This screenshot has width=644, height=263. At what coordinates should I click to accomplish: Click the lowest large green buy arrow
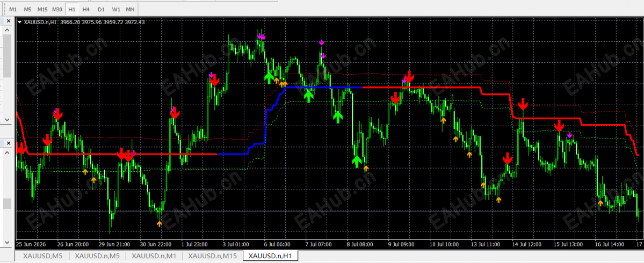[357, 161]
